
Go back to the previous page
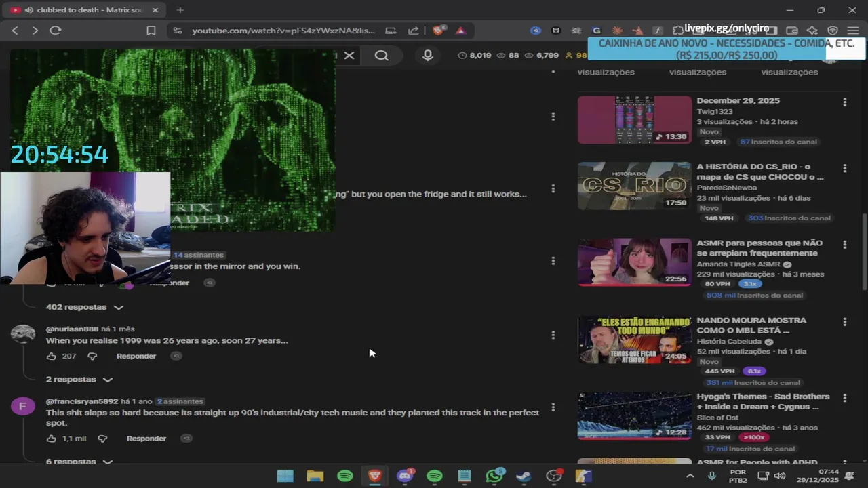coord(15,30)
